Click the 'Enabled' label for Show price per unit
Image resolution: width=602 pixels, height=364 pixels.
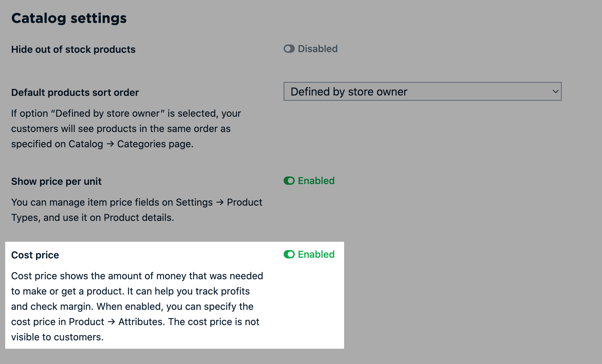tap(316, 181)
